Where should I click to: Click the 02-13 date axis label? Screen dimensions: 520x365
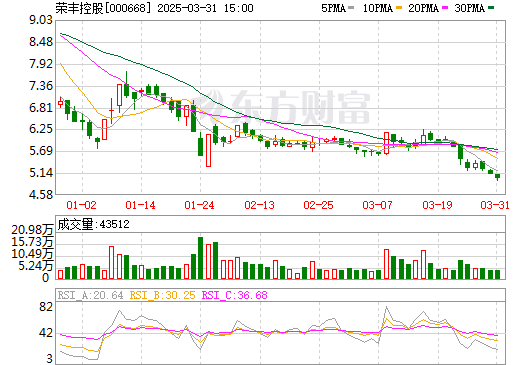[x=259, y=205]
